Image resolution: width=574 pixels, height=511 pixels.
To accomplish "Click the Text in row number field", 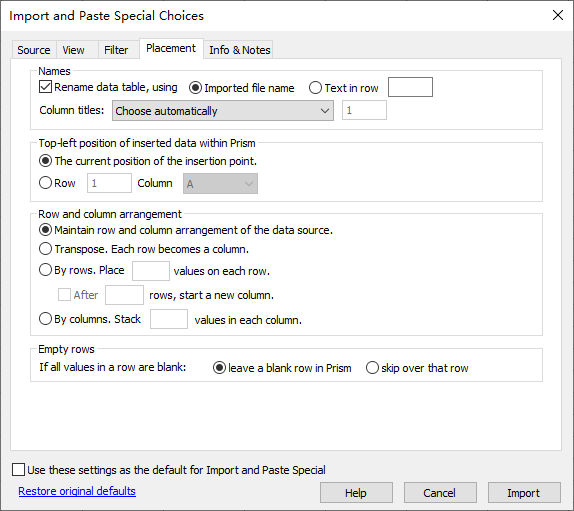I will coord(410,87).
